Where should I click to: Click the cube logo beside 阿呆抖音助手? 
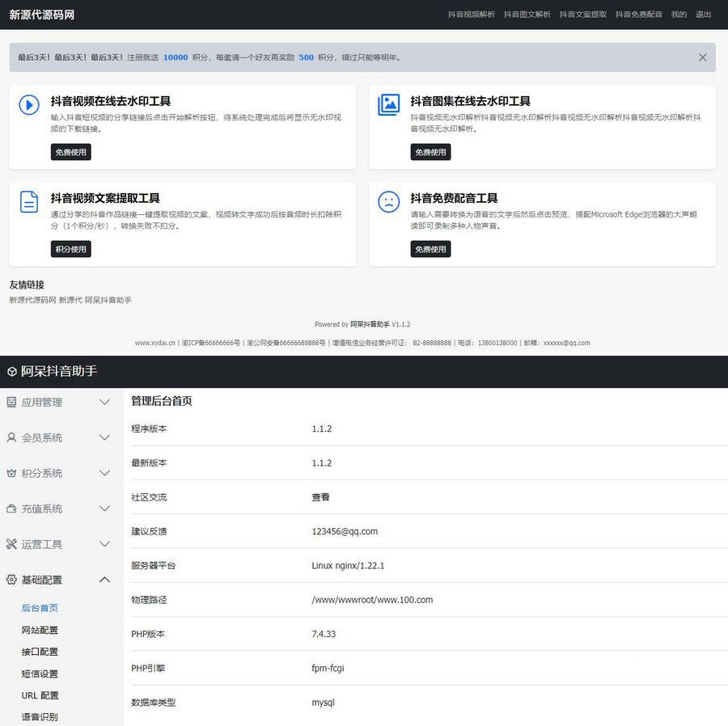tap(12, 372)
